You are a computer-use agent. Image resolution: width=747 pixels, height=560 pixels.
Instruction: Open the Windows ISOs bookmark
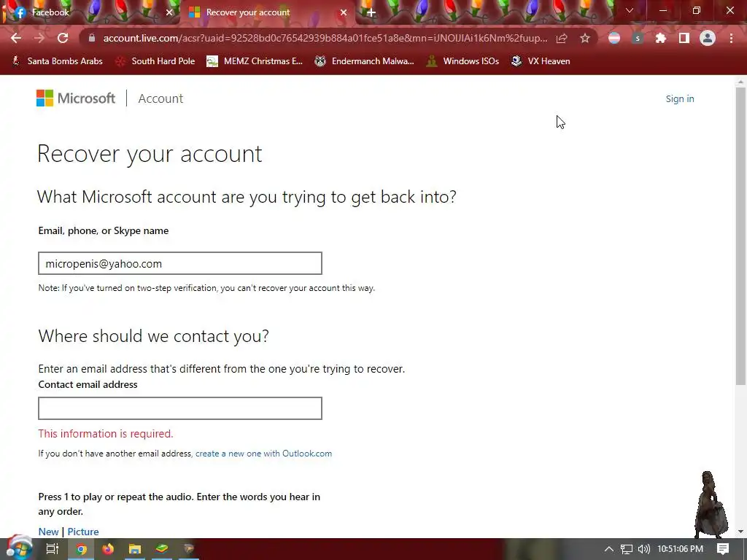[462, 61]
